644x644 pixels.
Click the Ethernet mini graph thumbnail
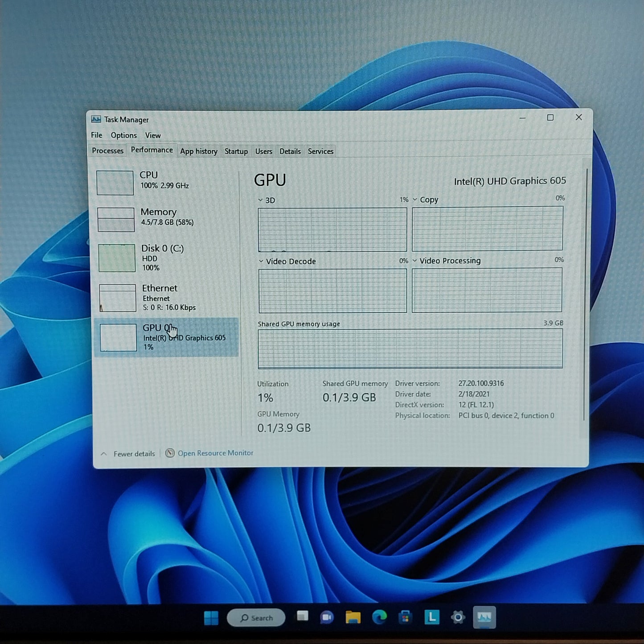pyautogui.click(x=118, y=298)
